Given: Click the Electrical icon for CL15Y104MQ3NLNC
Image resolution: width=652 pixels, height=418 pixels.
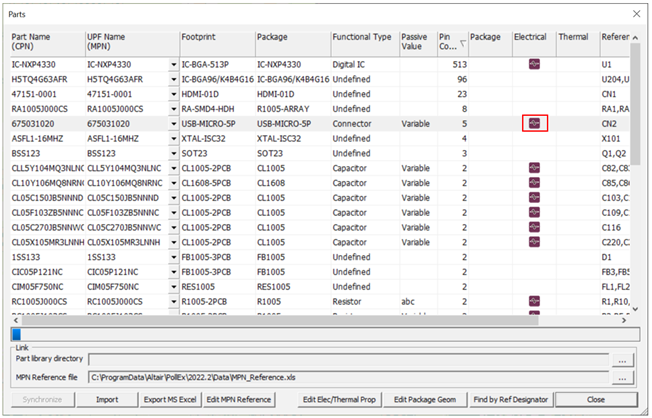Looking at the screenshot, I should (x=534, y=169).
